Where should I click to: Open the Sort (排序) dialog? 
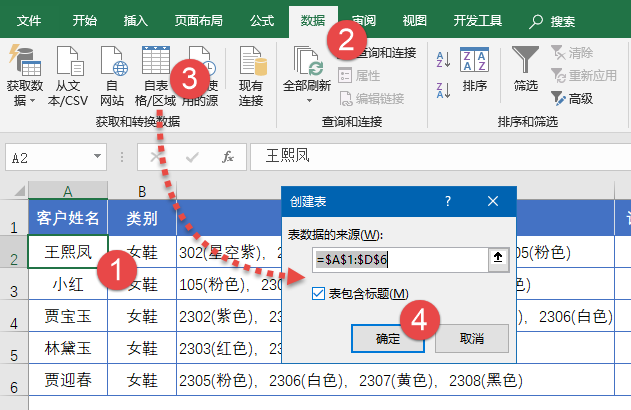[474, 69]
